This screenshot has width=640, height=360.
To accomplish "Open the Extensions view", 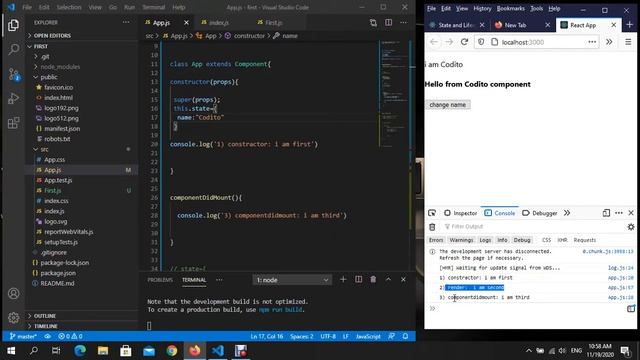I will 13,122.
